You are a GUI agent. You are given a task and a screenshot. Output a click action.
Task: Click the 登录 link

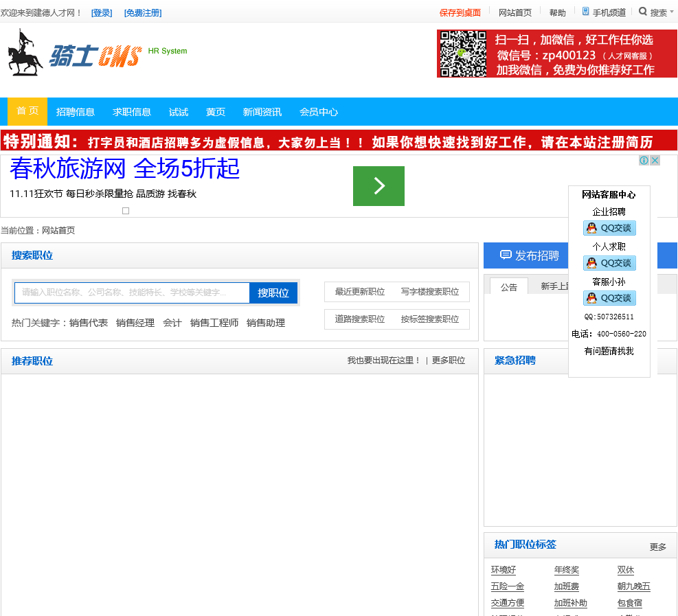102,13
